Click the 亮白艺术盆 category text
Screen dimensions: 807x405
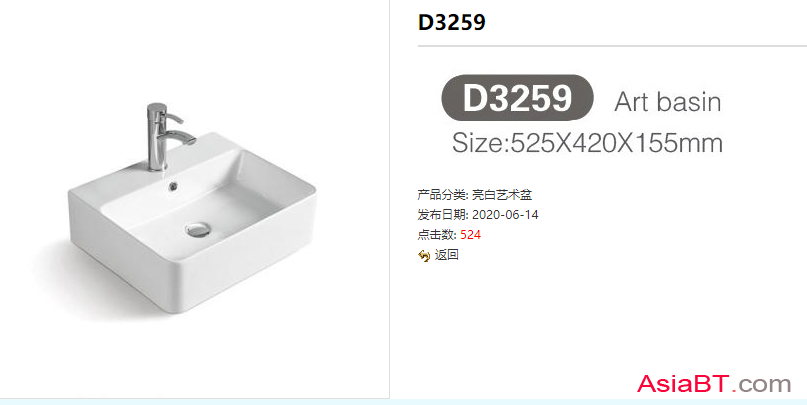[502, 195]
